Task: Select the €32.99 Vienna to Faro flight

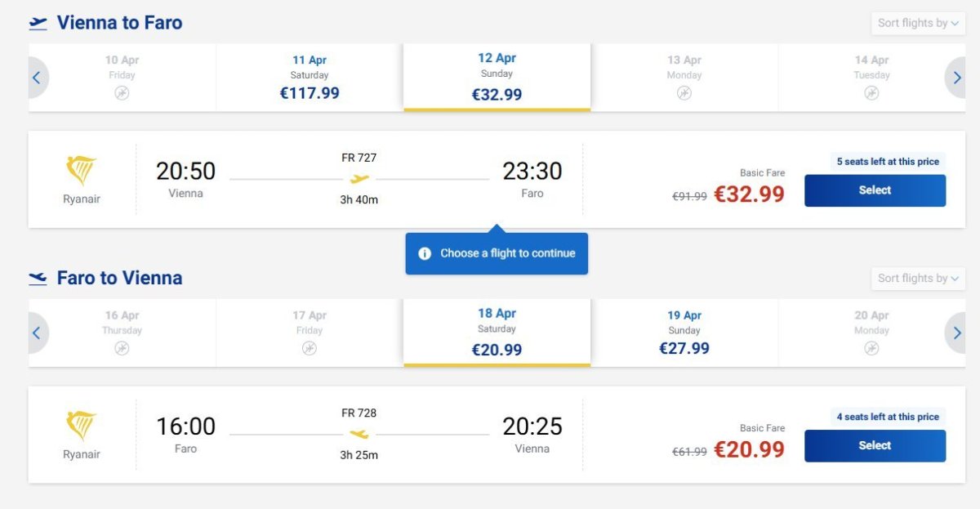Action: (875, 190)
